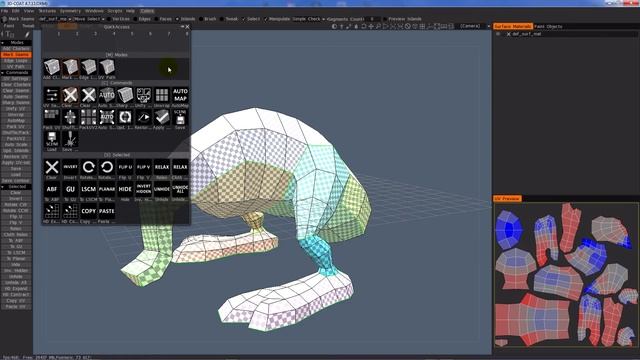
Task: Close the QuickAccess panel
Action: tap(187, 27)
